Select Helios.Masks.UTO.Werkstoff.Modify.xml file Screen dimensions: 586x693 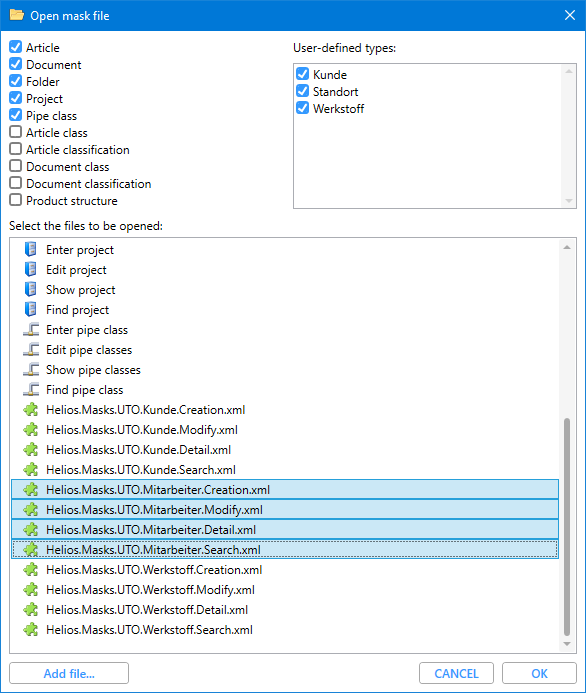tap(285, 590)
